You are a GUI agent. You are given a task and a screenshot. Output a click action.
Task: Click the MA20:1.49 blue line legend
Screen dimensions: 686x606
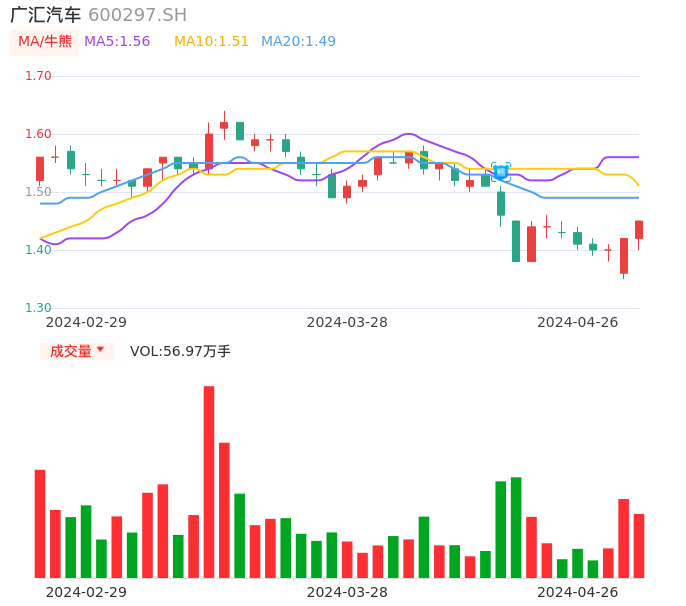298,42
